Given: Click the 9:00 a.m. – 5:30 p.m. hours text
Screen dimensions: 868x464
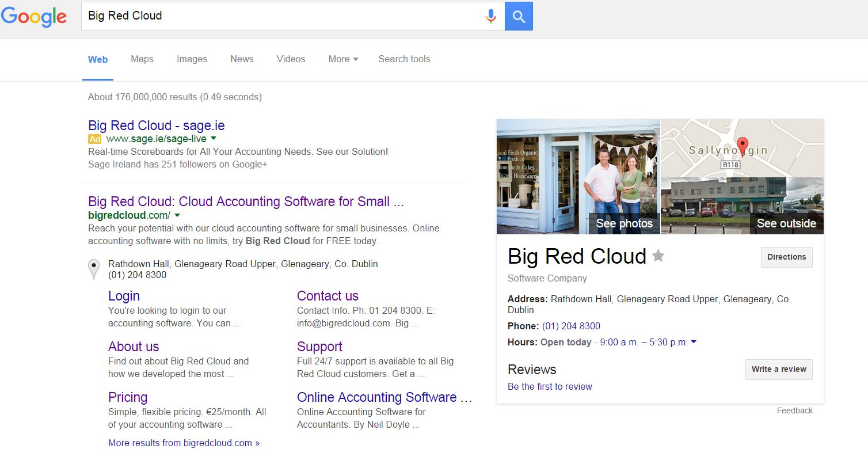Looking at the screenshot, I should (x=644, y=342).
